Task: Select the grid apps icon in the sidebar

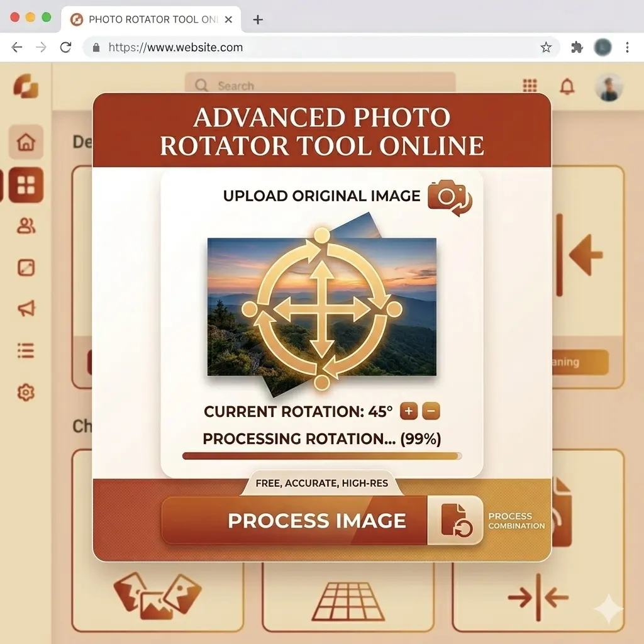Action: 25,186
